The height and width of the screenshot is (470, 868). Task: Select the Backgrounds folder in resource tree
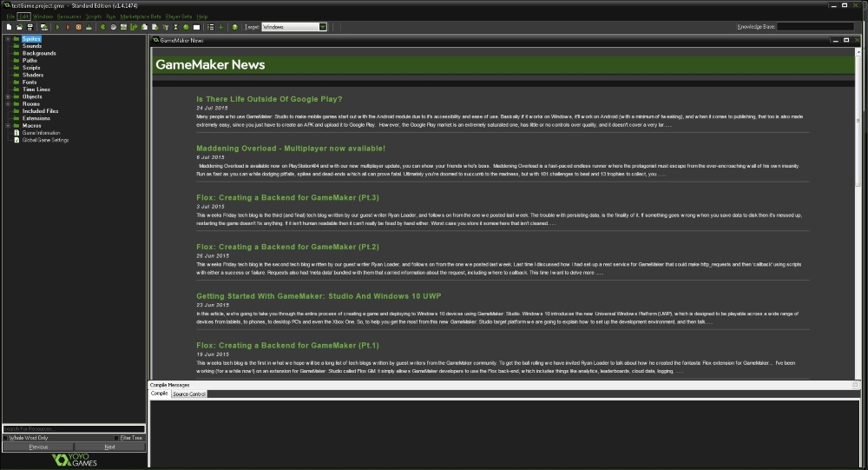[x=39, y=53]
